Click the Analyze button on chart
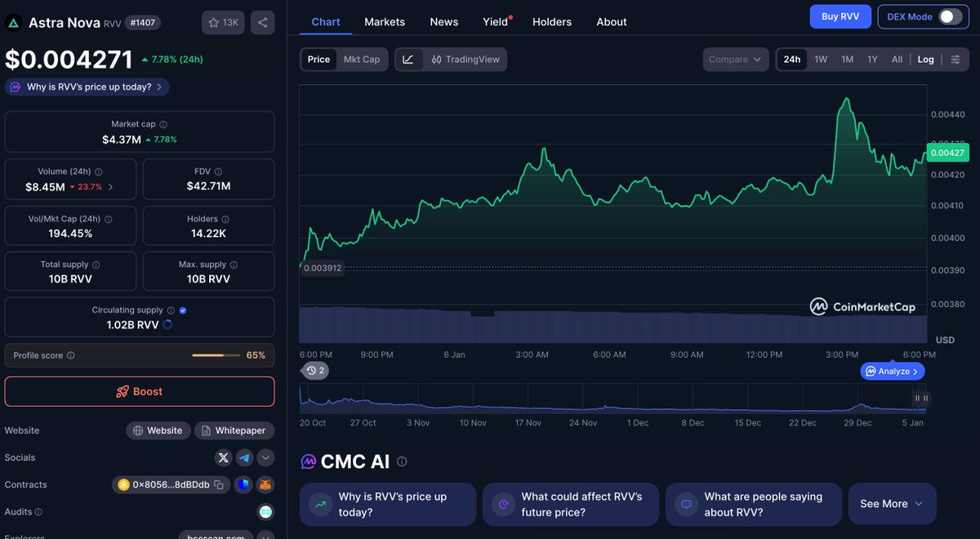Viewport: 980px width, 539px height. click(x=893, y=371)
